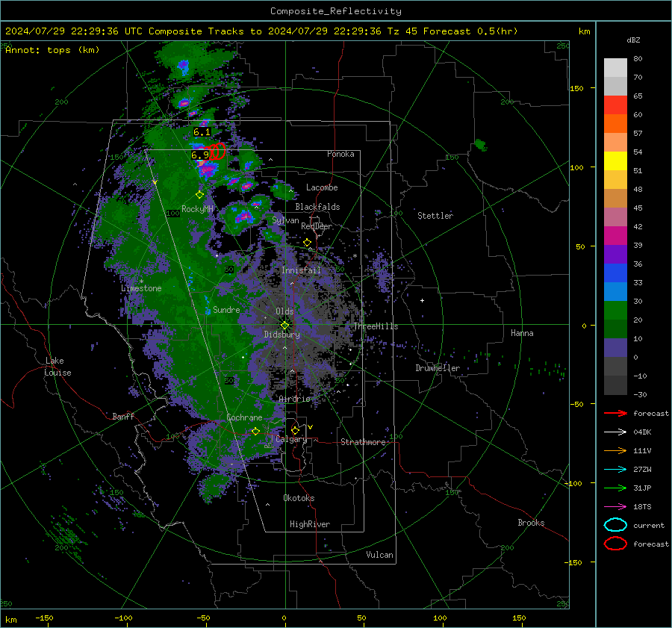Image resolution: width=672 pixels, height=628 pixels.
Task: Pick the yellow 54–51 dBZ legend band
Action: (x=615, y=161)
